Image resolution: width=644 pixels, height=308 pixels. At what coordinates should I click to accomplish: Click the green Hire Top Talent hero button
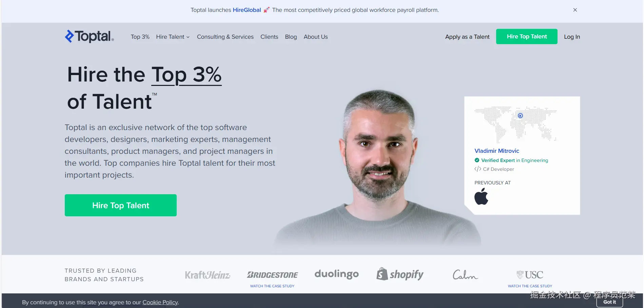pyautogui.click(x=121, y=205)
